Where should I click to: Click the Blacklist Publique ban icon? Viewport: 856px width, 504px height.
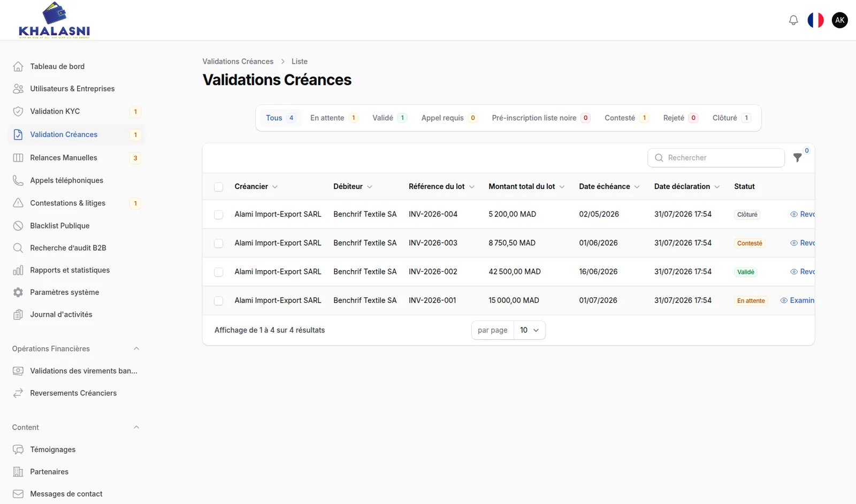pyautogui.click(x=18, y=226)
